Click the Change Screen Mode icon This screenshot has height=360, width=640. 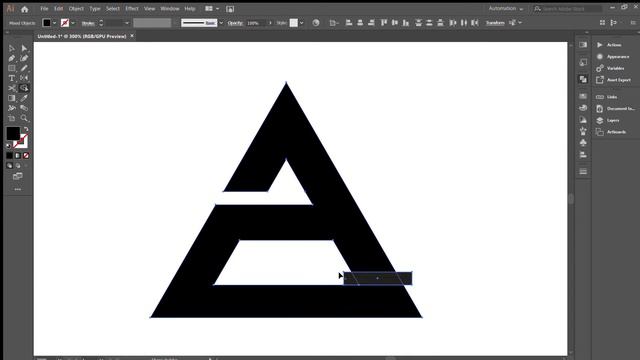[18, 176]
